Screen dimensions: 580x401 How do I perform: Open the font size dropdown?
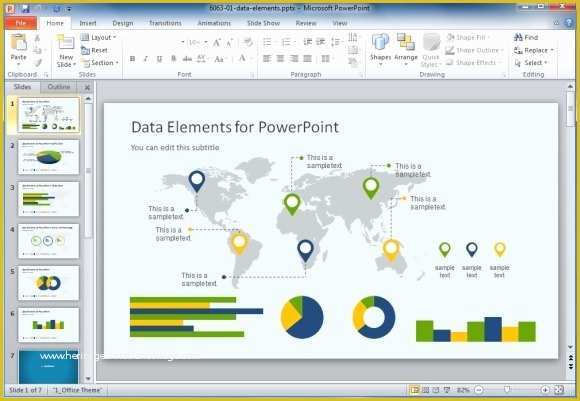[x=206, y=43]
